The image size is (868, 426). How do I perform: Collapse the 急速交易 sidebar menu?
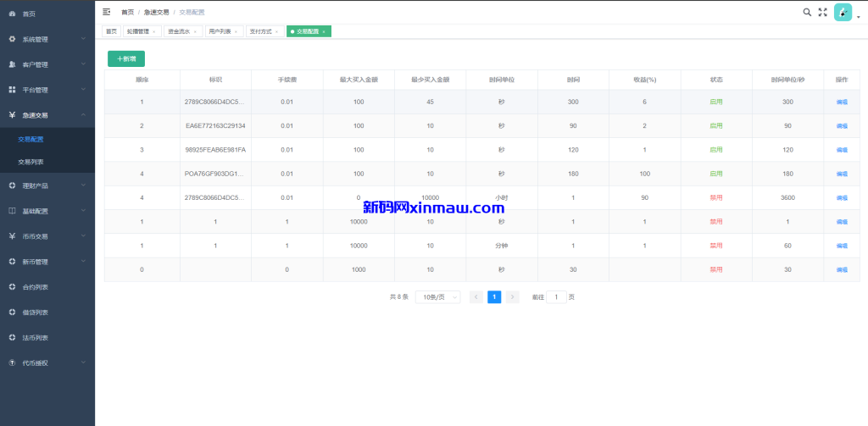pos(47,115)
